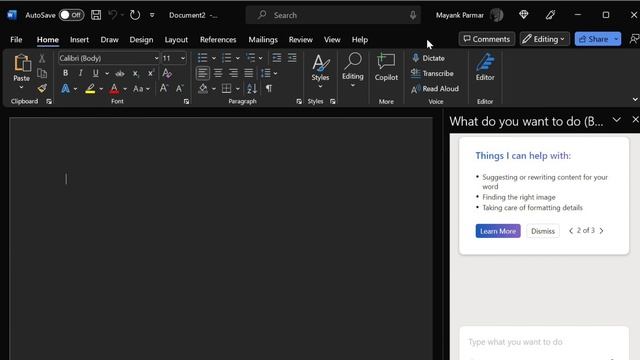Expand the Bullets list dropdown arrow
The width and height of the screenshot is (640, 360).
(x=213, y=58)
